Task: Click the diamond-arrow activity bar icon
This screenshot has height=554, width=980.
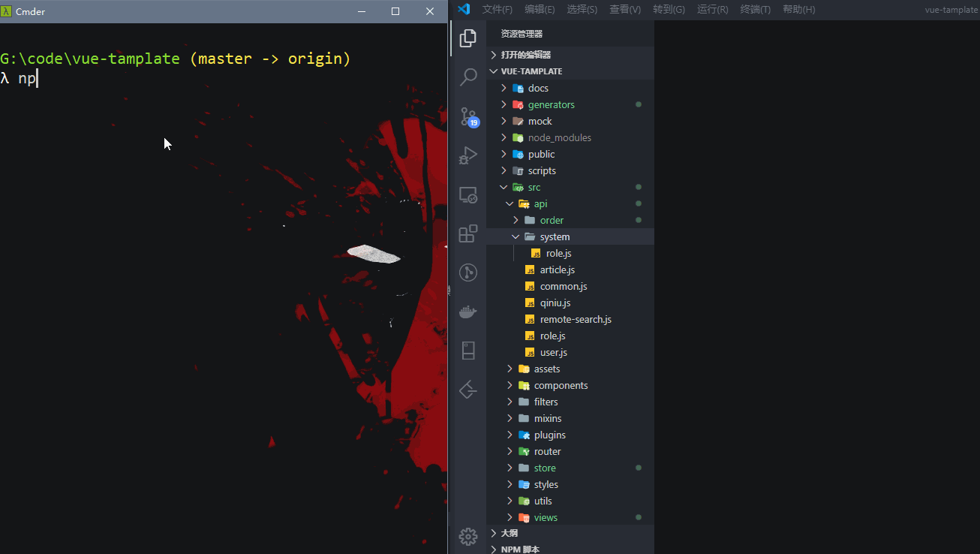Action: [x=468, y=390]
